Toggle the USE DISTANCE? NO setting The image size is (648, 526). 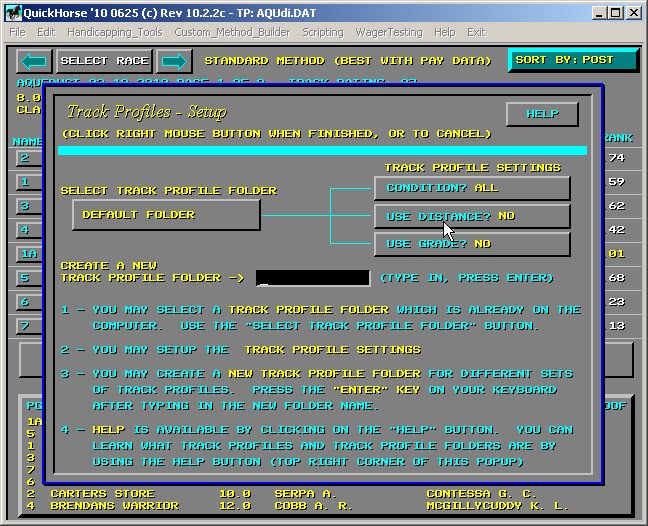click(x=472, y=216)
